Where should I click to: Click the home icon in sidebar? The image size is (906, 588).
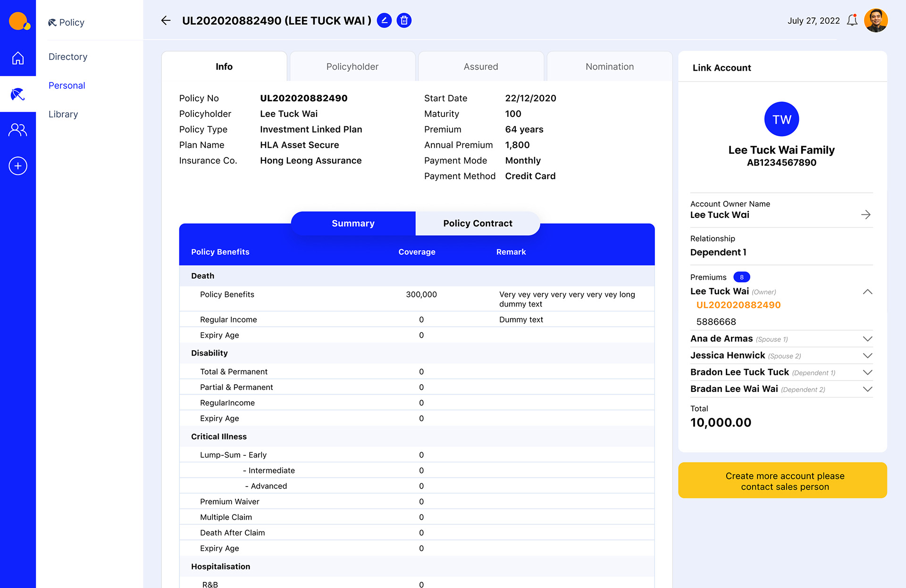(18, 58)
